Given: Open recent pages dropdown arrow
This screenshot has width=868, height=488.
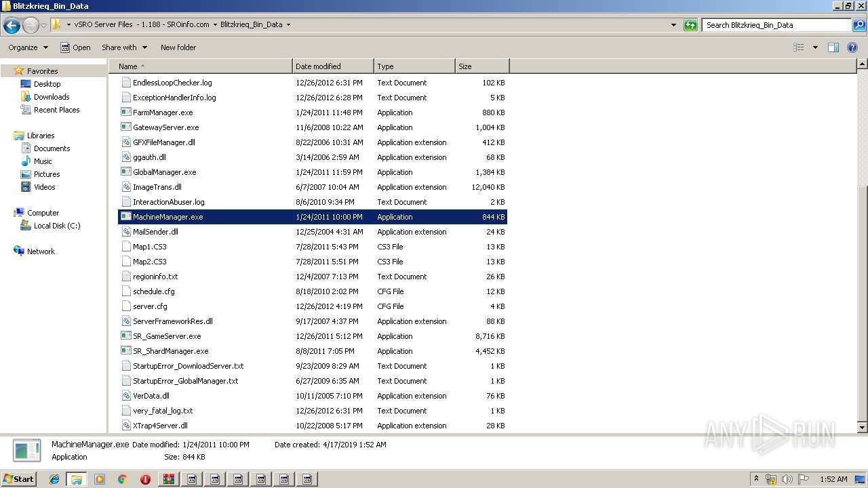Looking at the screenshot, I should coord(44,26).
